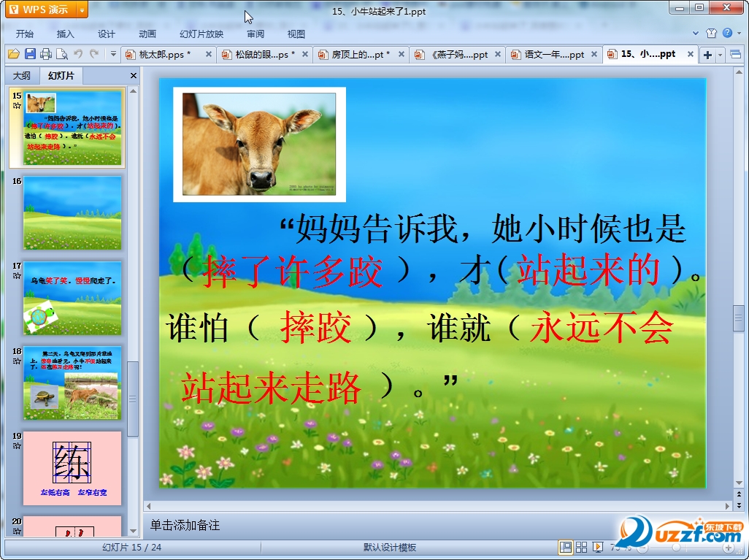Go to next slide with double-down arrow
Viewport: 749px width, 560px height.
pyautogui.click(x=739, y=505)
